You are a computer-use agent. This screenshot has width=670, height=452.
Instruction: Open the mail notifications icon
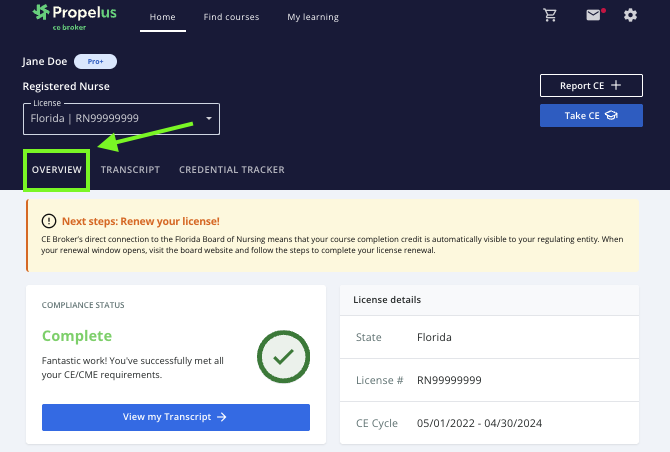click(x=594, y=16)
